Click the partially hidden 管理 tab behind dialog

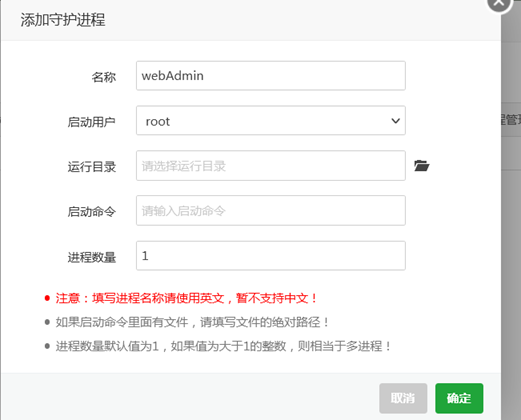point(511,120)
